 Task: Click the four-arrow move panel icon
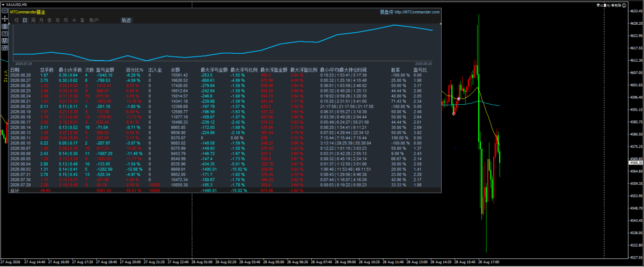5,19
